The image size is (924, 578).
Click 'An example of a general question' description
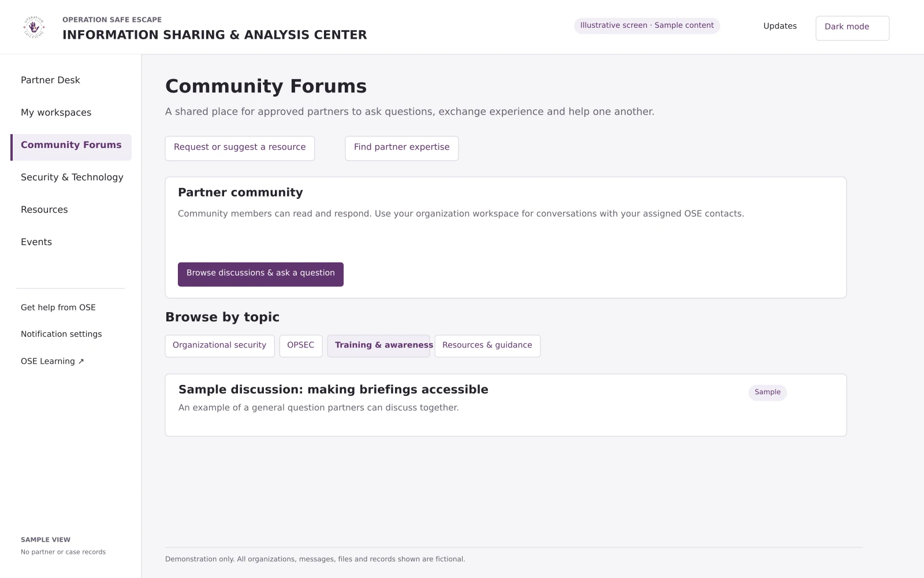pos(318,407)
